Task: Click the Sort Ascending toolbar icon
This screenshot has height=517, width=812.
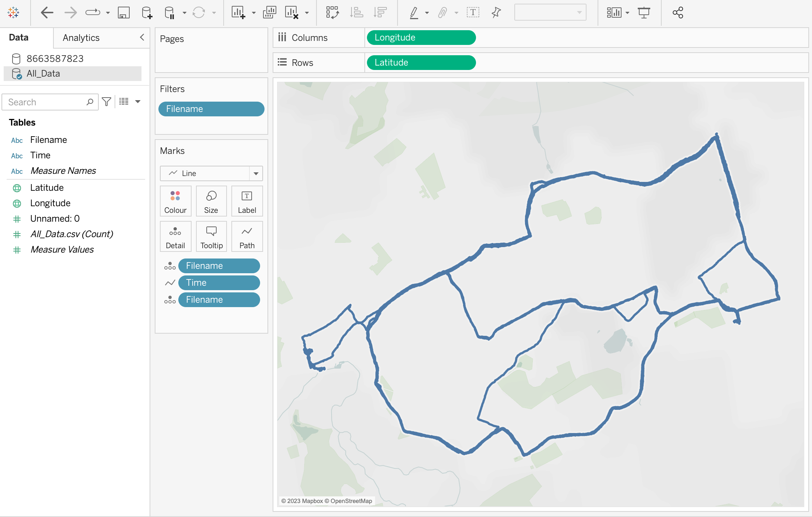Action: click(x=356, y=13)
